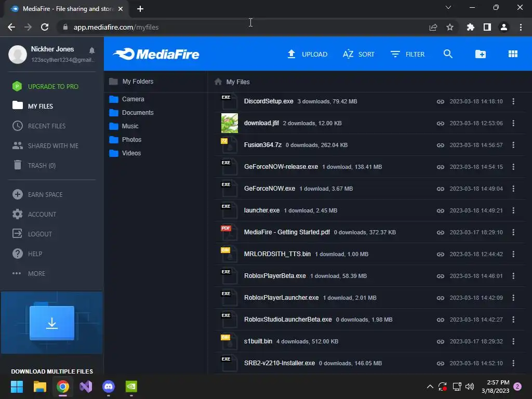This screenshot has width=532, height=399.
Task: Copy share link for launcher.exe
Action: [440, 211]
